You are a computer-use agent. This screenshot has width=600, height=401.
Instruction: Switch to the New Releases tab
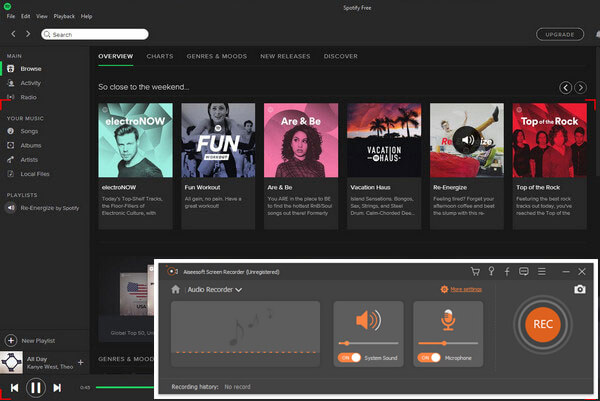tap(285, 56)
